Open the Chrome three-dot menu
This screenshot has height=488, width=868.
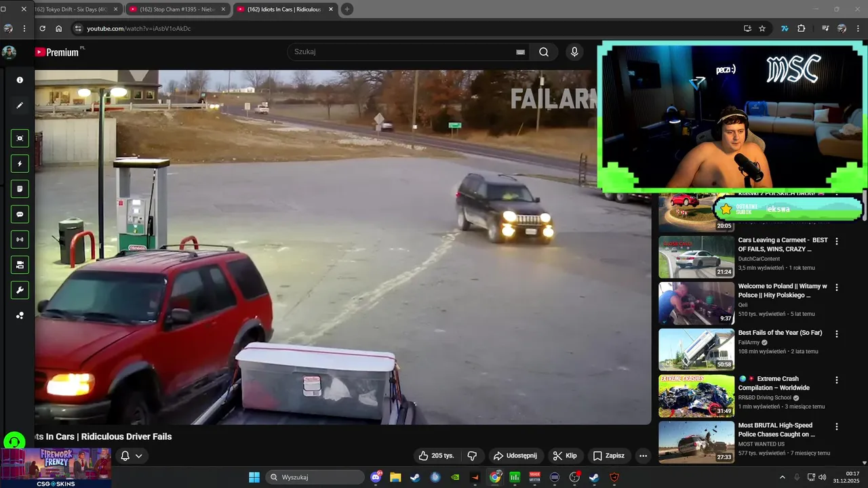[857, 28]
